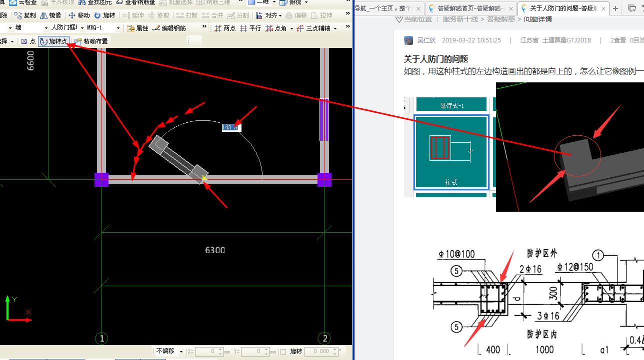Activate 旋转点 rotate point placement
This screenshot has width=644, height=360.
coord(53,41)
